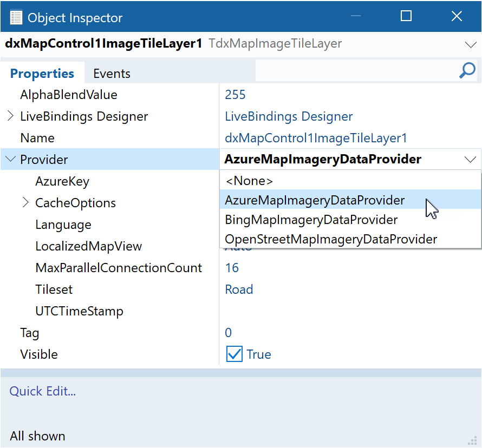Select the Language property
482x448 pixels.
click(63, 225)
